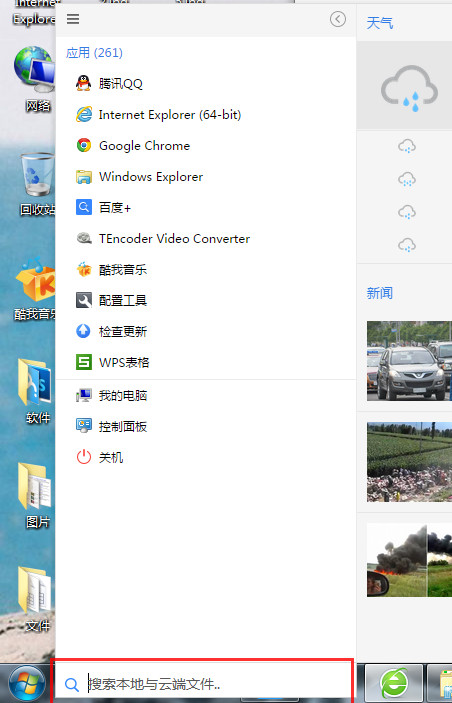Open Windows Explorer app entry
Screen dimensions: 452x703
(206, 177)
